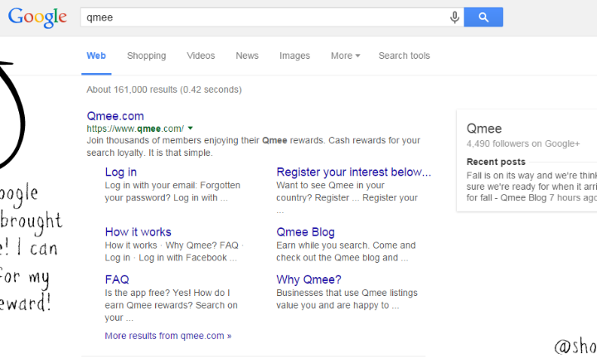The height and width of the screenshot is (364, 597).
Task: Open the Images tab
Action: click(294, 56)
